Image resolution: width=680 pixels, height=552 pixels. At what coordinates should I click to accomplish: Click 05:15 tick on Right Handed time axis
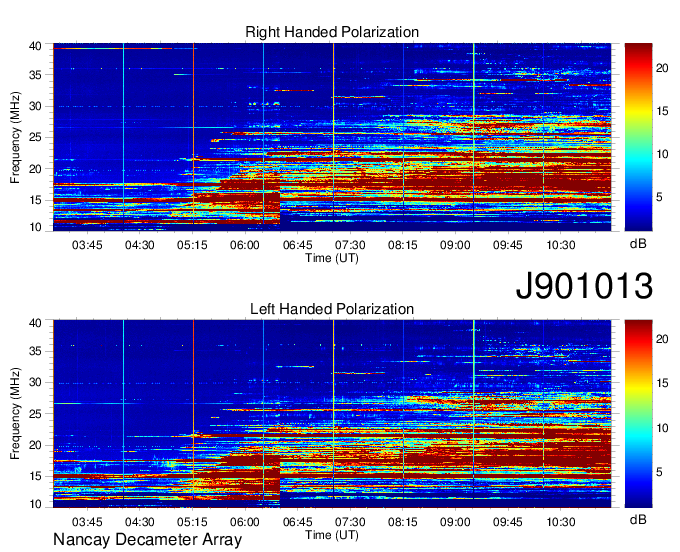click(x=192, y=245)
